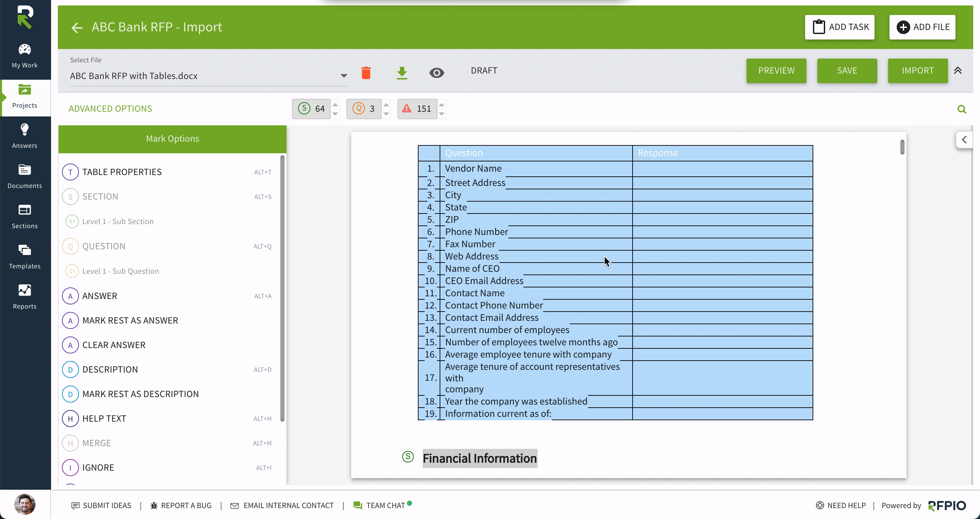Delete the selected file with trash icon
The image size is (980, 519).
coord(366,73)
